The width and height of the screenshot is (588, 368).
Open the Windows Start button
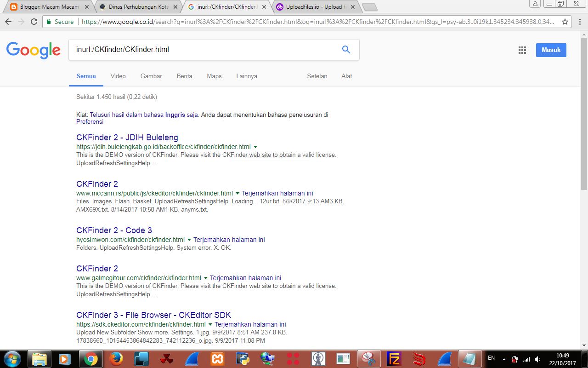[12, 358]
